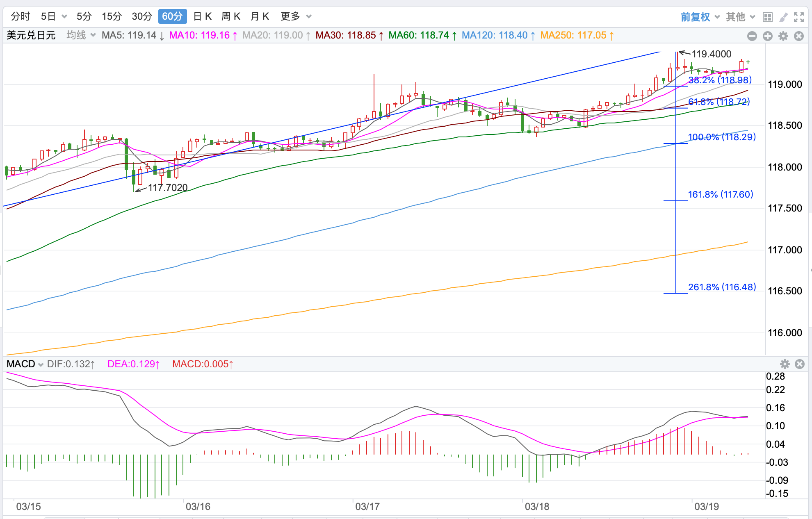Screen dimensions: 812x519
Task: Switch to the 15分 timeframe tab
Action: (112, 16)
